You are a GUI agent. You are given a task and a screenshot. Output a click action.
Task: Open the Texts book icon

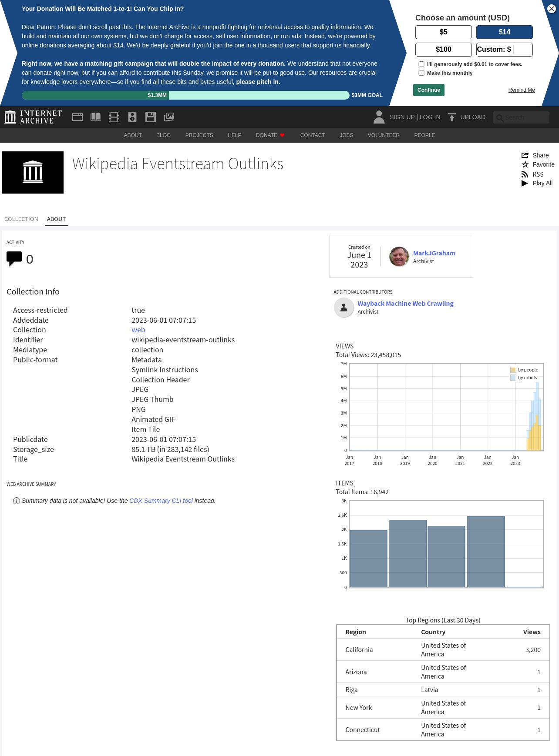96,117
